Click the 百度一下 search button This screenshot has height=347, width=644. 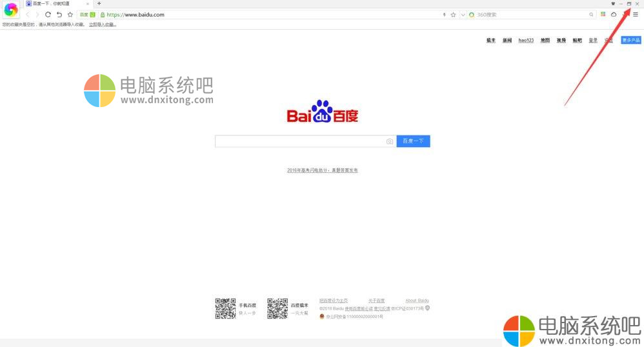413,141
